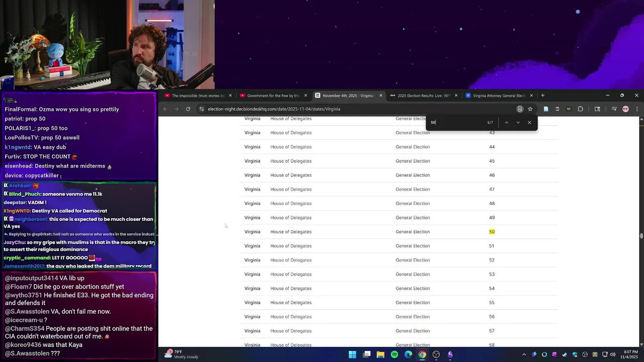Click 'General Election' in district 48 row
644x362 pixels.
coord(413,204)
